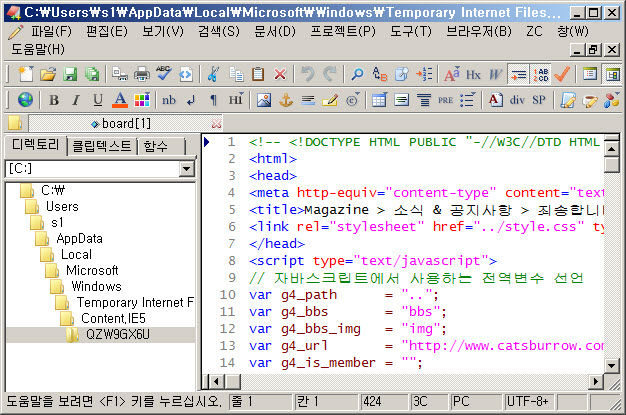Image resolution: width=626 pixels, height=415 pixels.
Task: Open the Hx hex viewer icon
Action: (x=473, y=74)
